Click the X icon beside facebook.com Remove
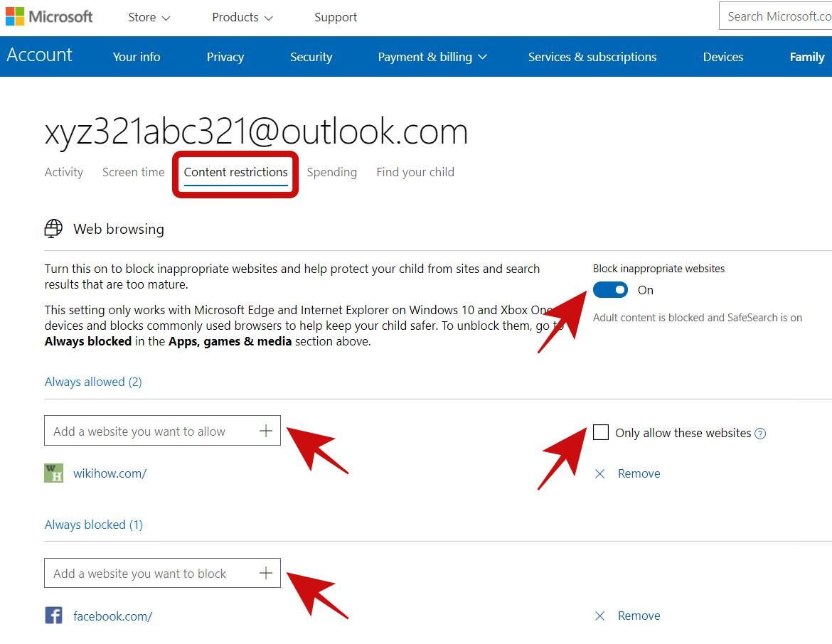 [599, 616]
